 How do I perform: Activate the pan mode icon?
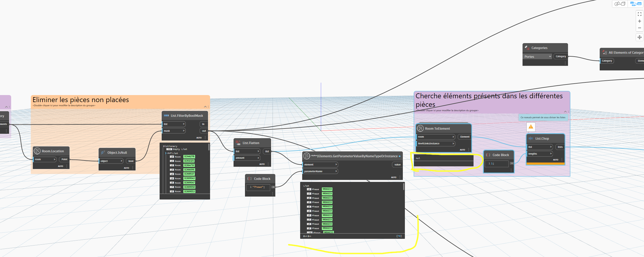pyautogui.click(x=639, y=37)
